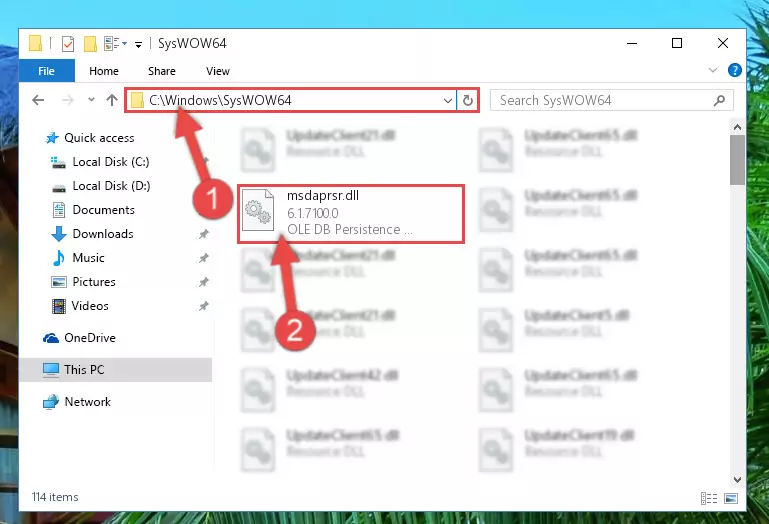Select the msdaprsr.dll file
This screenshot has width=769, height=524.
click(x=351, y=213)
